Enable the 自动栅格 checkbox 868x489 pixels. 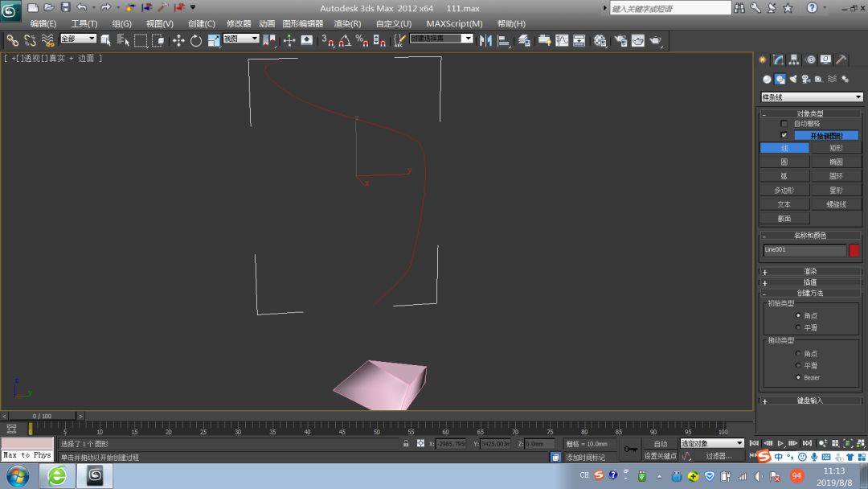coord(784,124)
